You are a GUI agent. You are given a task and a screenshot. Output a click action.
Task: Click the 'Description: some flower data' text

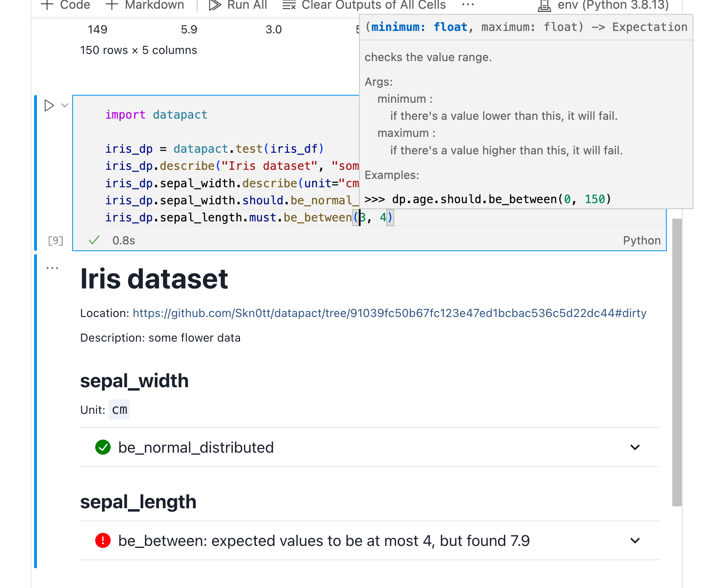pos(160,338)
